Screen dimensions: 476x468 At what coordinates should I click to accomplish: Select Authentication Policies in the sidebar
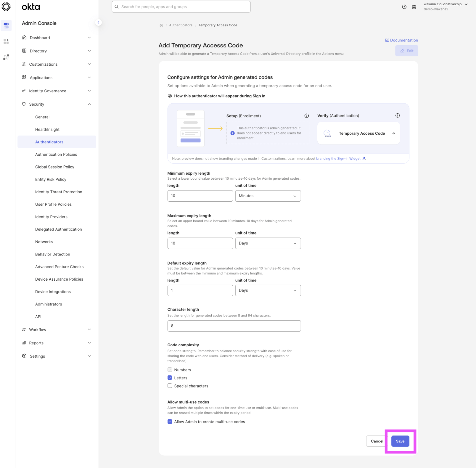pos(56,154)
